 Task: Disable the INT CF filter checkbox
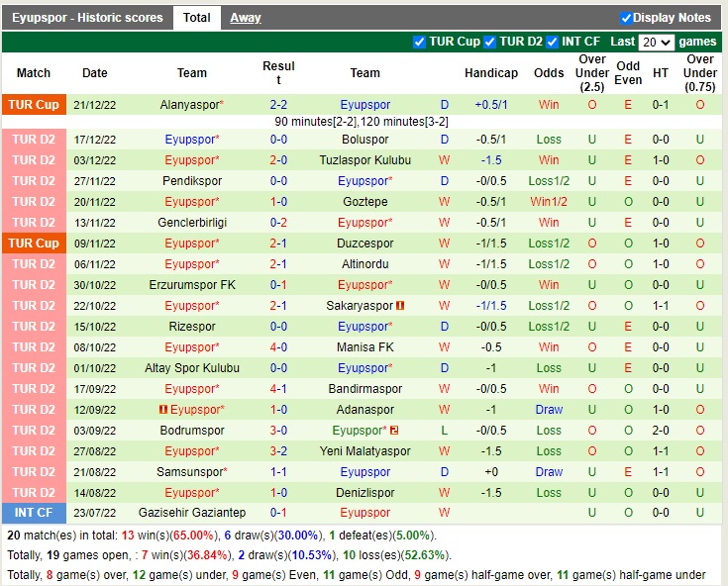point(554,42)
